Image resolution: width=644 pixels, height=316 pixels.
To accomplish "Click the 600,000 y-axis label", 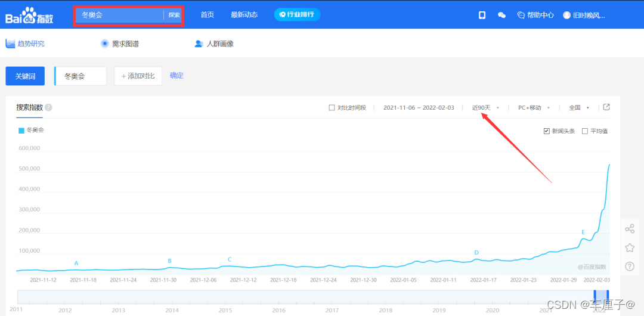I will click(29, 148).
